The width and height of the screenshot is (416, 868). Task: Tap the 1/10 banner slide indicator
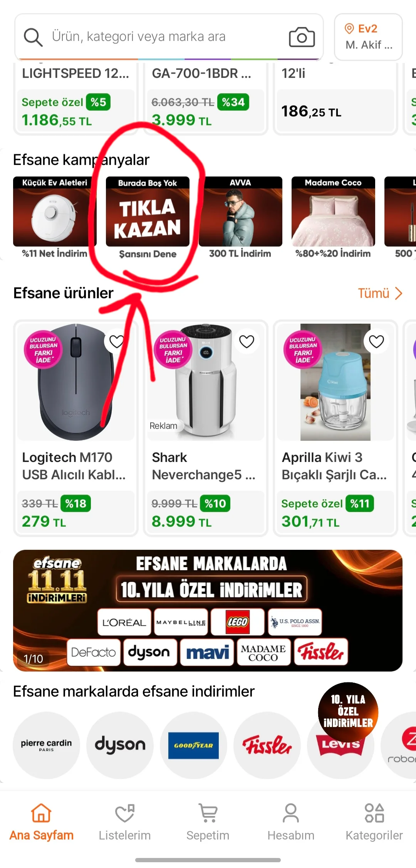33,659
